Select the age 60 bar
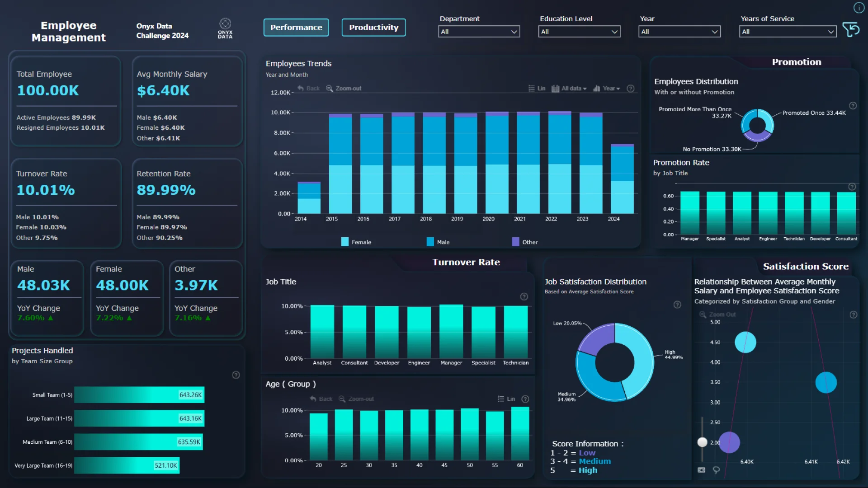The width and height of the screenshot is (868, 488). 520,434
